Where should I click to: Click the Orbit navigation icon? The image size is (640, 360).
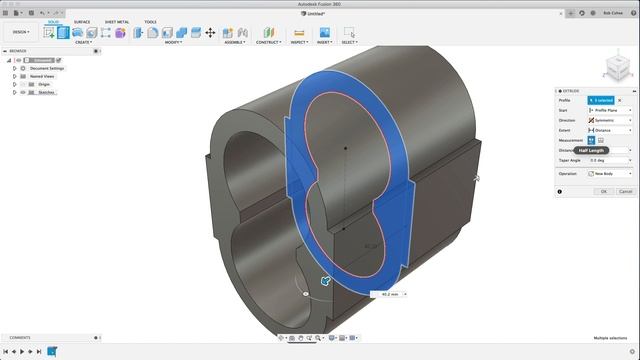(x=281, y=338)
